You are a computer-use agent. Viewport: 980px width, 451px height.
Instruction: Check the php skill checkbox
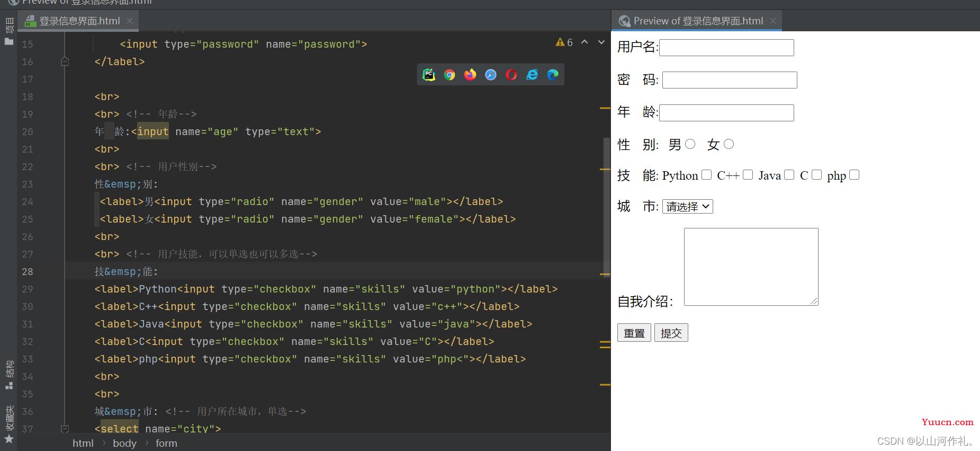854,175
